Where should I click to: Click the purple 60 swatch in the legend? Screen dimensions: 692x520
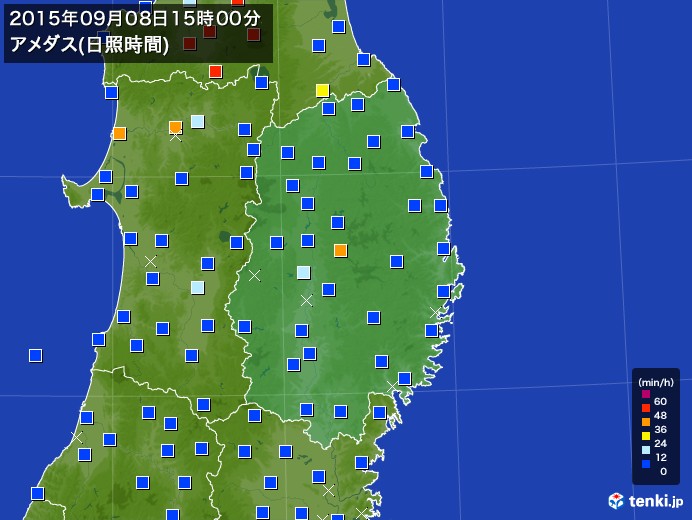646,394
